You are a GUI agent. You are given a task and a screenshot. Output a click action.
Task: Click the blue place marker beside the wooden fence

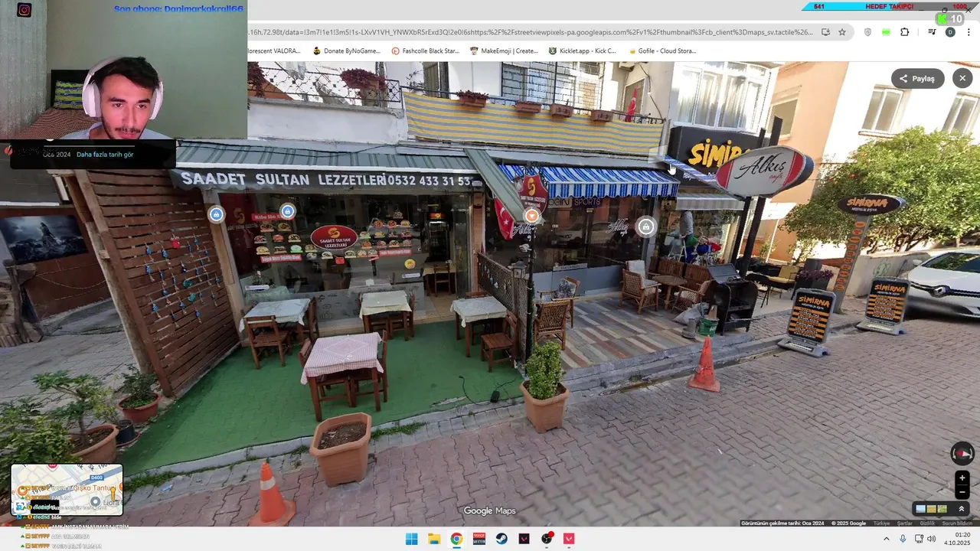click(217, 215)
